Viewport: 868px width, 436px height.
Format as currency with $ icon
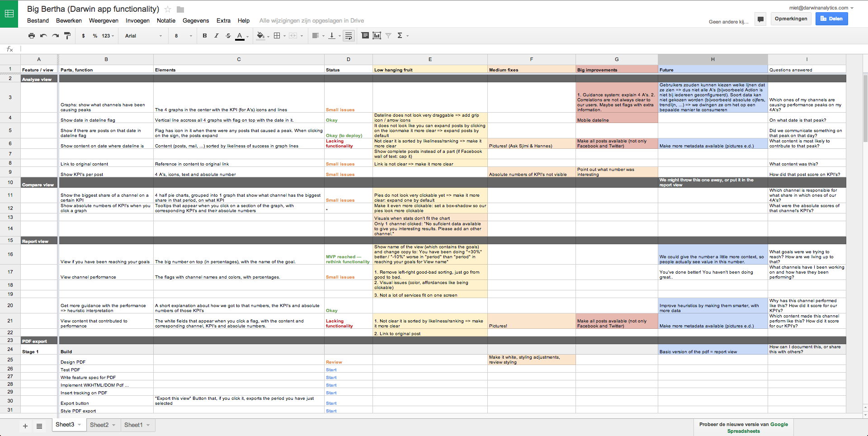coord(83,36)
